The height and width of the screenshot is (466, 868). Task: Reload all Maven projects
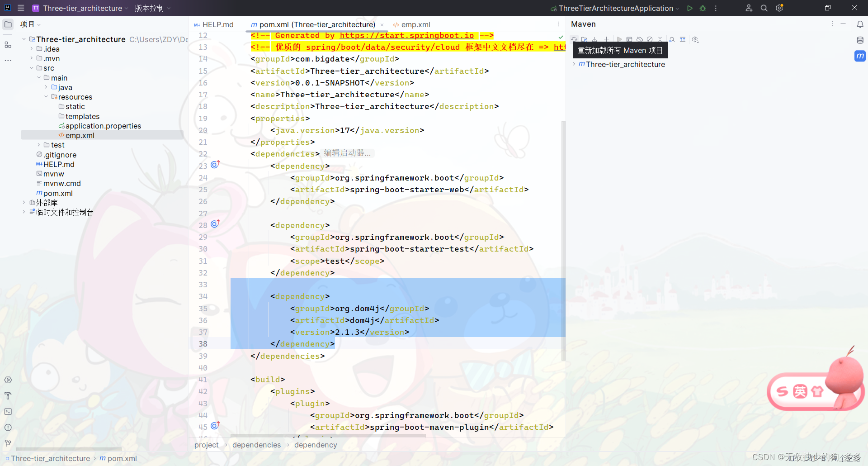(574, 39)
